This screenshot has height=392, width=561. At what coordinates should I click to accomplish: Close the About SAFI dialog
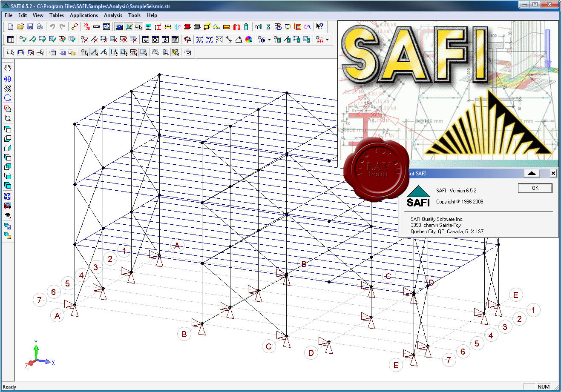(x=553, y=173)
